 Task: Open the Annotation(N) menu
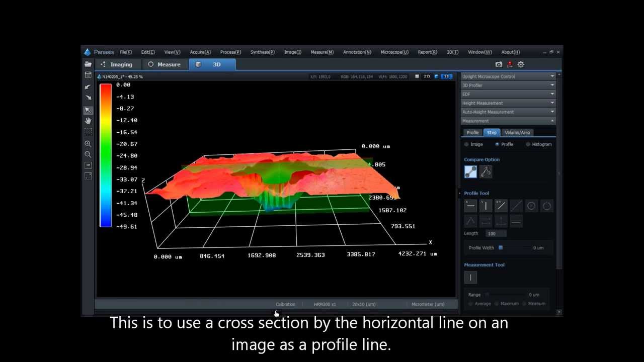click(357, 52)
